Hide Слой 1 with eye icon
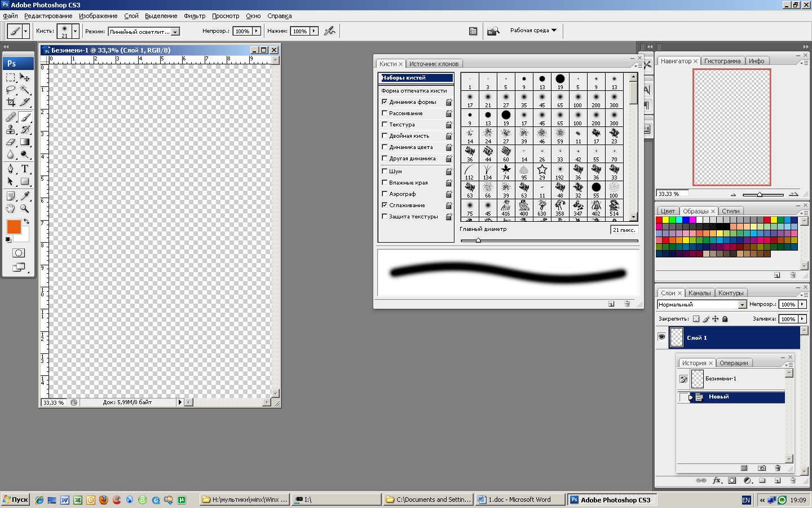Image resolution: width=812 pixels, height=508 pixels. pyautogui.click(x=661, y=338)
